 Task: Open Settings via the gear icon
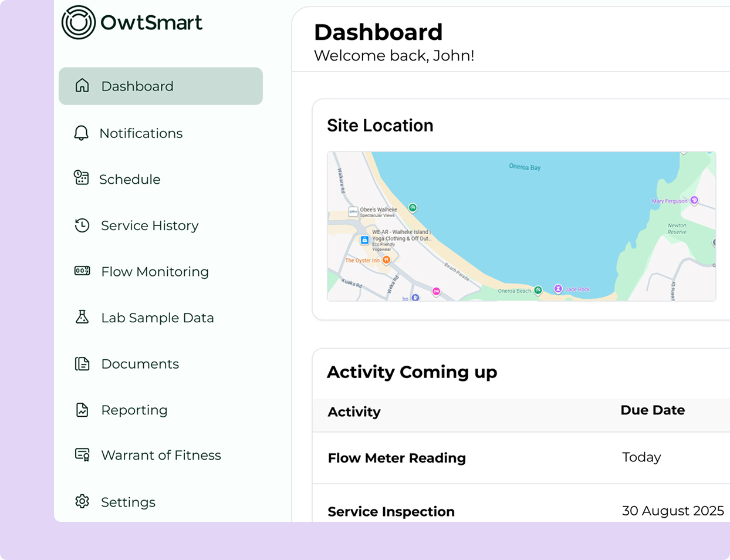tap(82, 501)
